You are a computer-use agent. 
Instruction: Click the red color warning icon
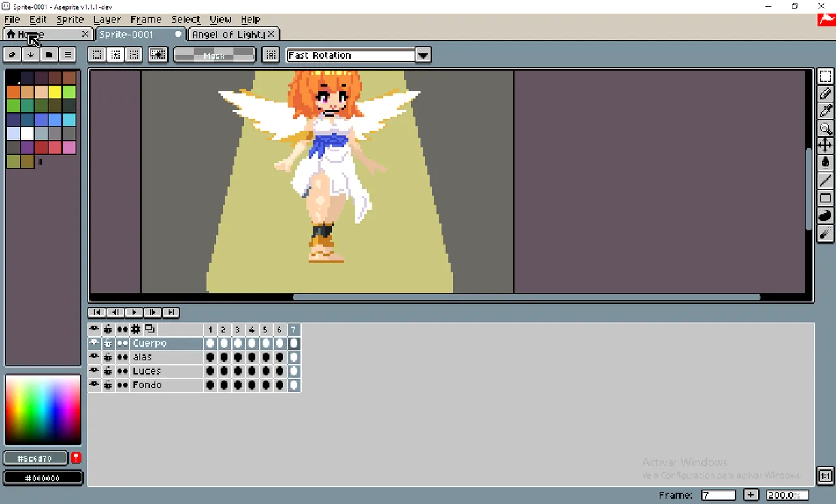coord(76,458)
